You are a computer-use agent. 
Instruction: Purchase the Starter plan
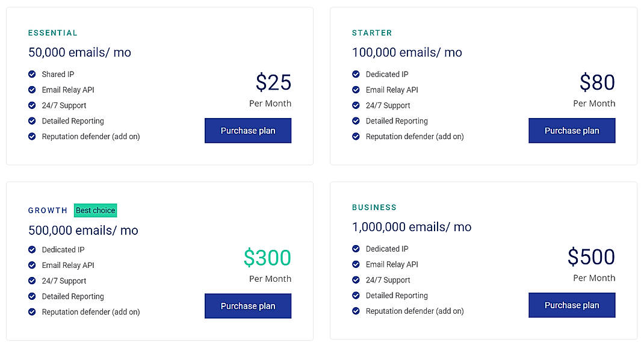pos(572,131)
